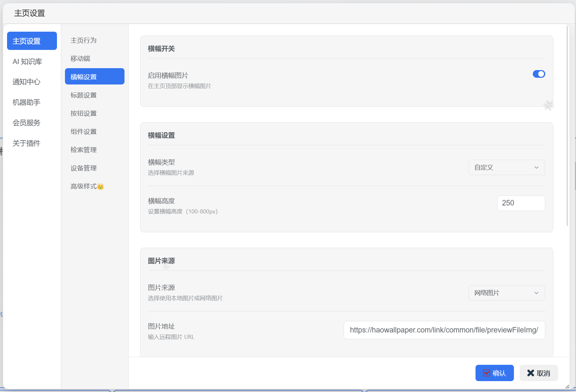The height and width of the screenshot is (392, 576).
Task: Click the dialog resize handle corner
Action: point(567,387)
